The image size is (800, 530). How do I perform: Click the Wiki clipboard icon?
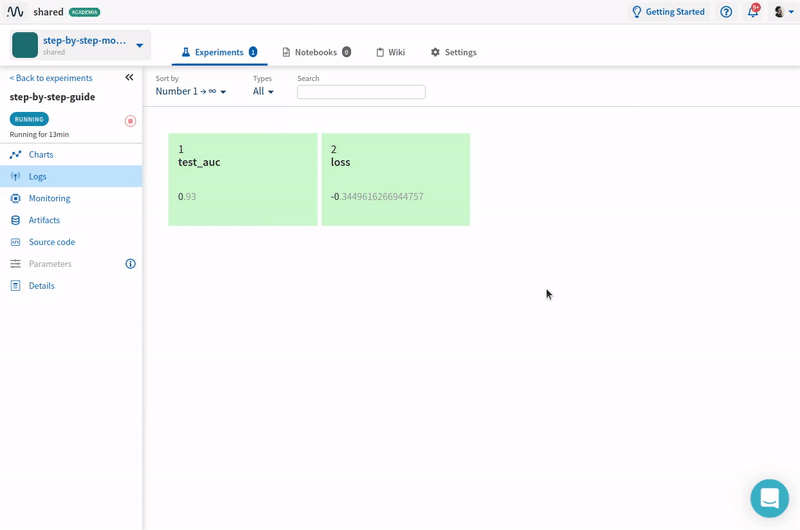pos(380,52)
